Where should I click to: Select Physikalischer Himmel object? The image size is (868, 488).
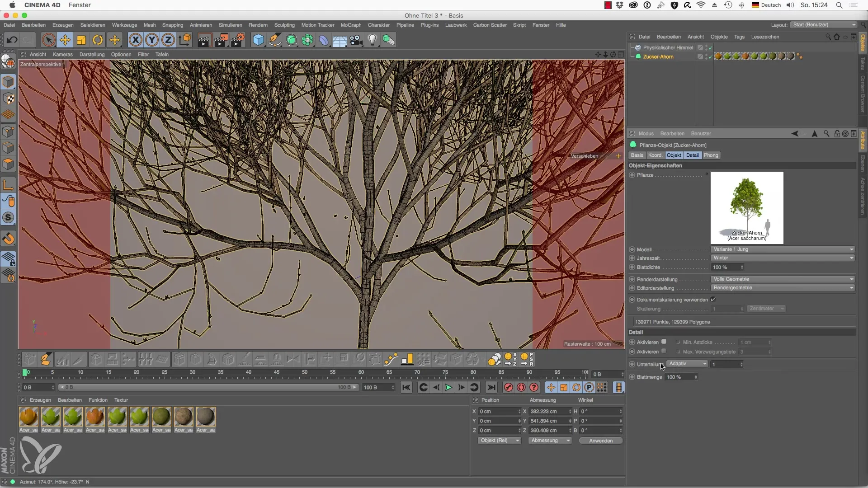coord(668,47)
